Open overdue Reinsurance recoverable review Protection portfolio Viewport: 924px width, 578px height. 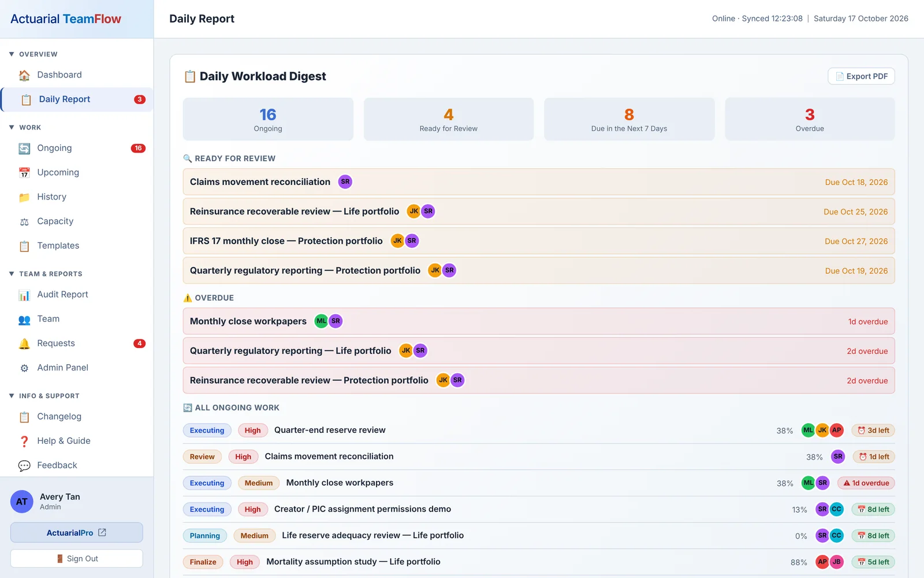[539, 380]
